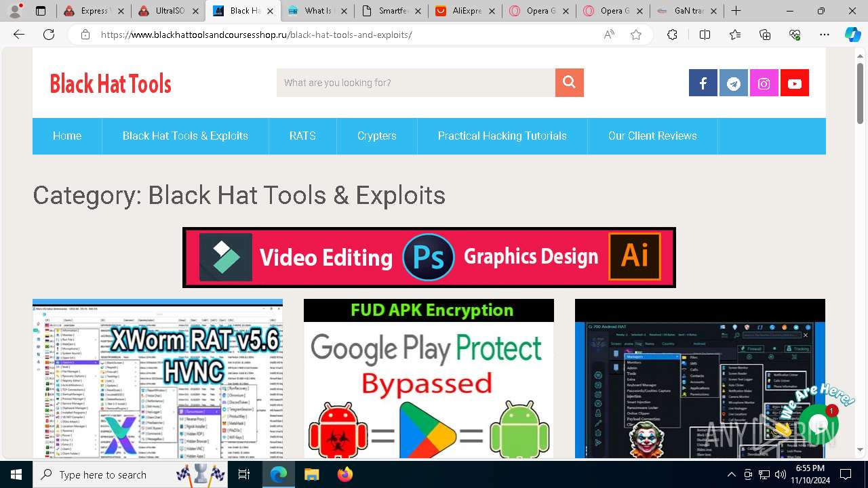Viewport: 868px width, 488px height.
Task: Go back to the previous page
Action: click(x=19, y=35)
